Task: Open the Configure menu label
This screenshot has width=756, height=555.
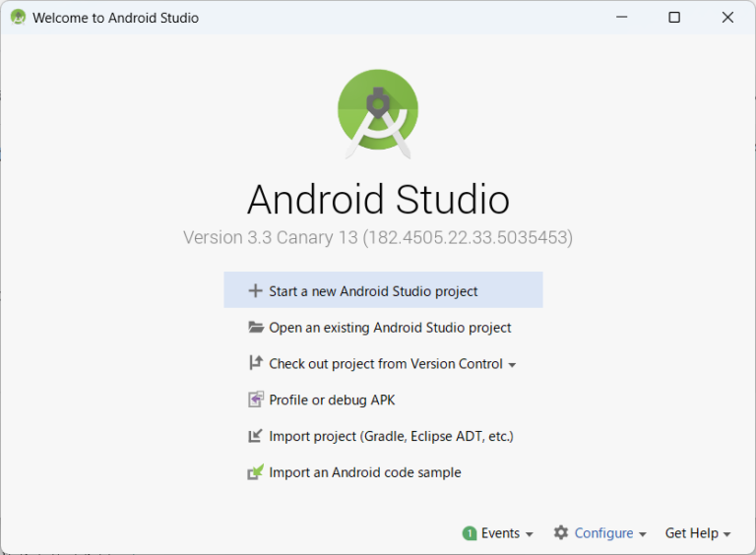Action: [603, 533]
